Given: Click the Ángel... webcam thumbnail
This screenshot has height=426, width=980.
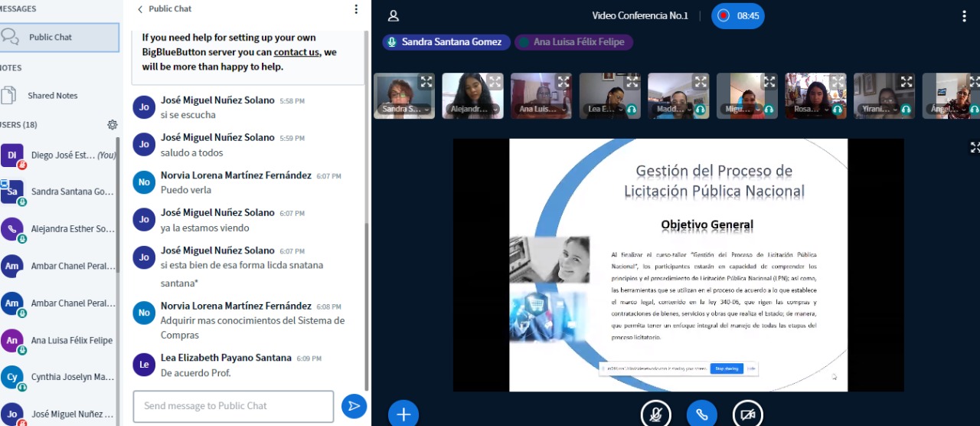Looking at the screenshot, I should 951,96.
